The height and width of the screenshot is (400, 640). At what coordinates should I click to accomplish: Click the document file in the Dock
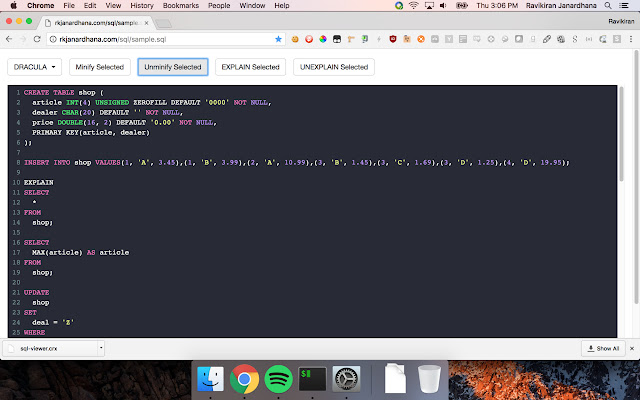395,378
